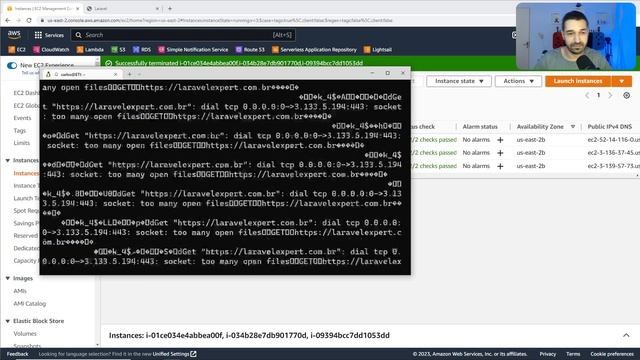The width and height of the screenshot is (640, 360).
Task: Open Events in the EC2 sidebar
Action: 22,118
